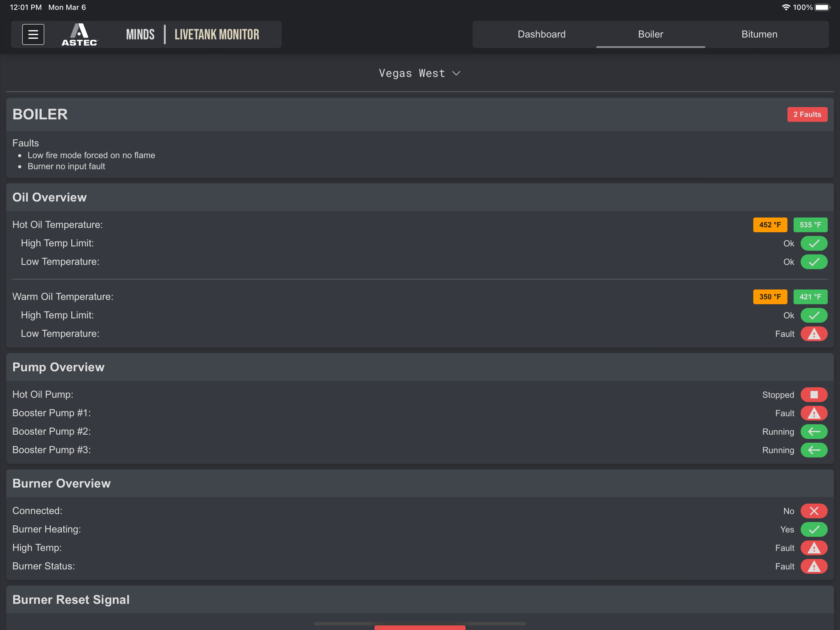The height and width of the screenshot is (630, 840).
Task: Click the 535 °F hot oil badge
Action: coord(810,225)
